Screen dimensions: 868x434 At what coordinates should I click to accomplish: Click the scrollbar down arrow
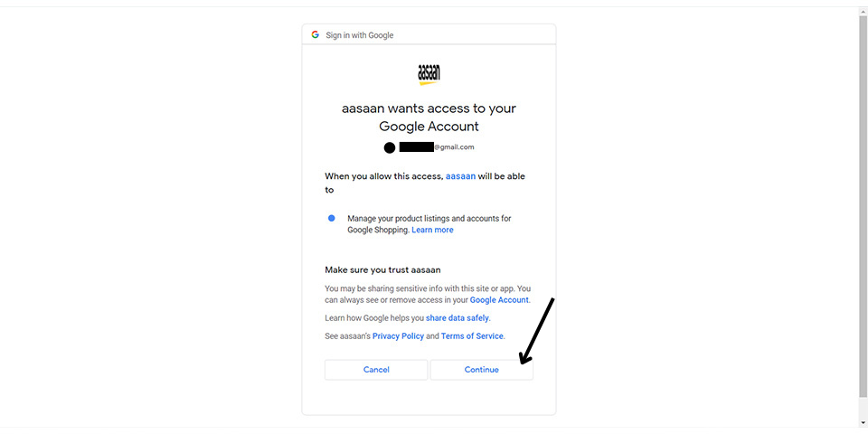(x=863, y=423)
